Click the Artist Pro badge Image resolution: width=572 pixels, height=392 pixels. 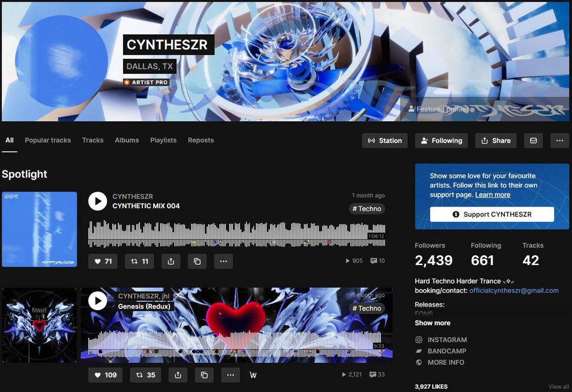point(146,82)
